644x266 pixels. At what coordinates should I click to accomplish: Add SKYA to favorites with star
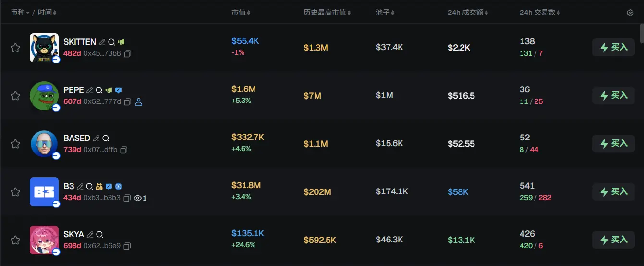[15, 240]
